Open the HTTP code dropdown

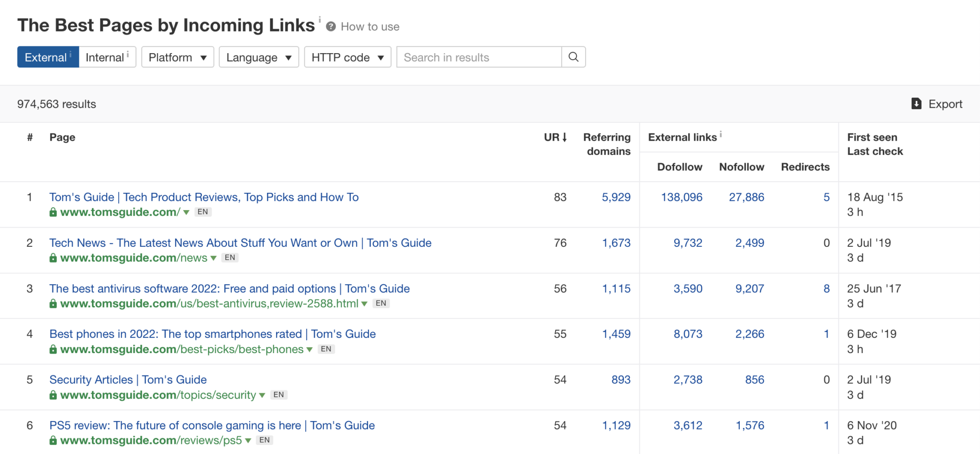tap(348, 57)
